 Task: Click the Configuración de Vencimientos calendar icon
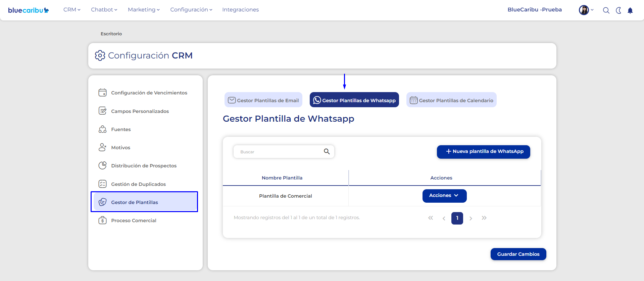[103, 92]
